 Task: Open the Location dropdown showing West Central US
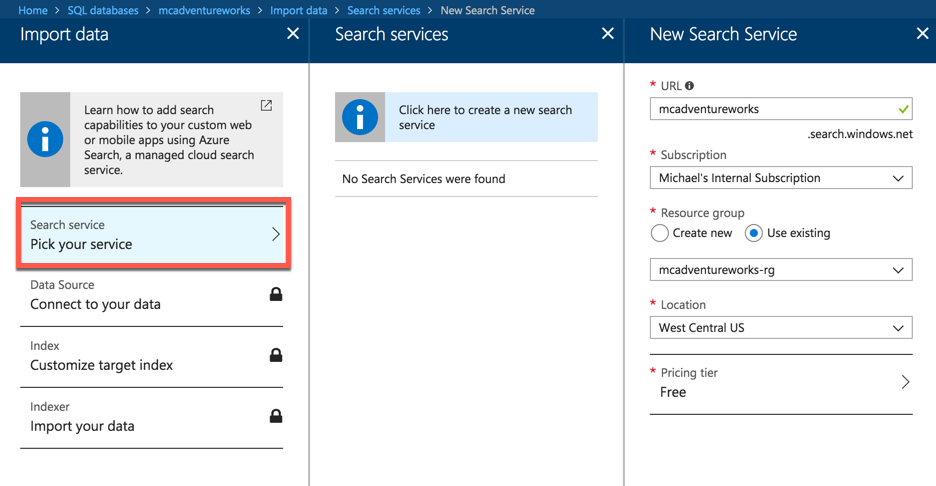pyautogui.click(x=781, y=328)
